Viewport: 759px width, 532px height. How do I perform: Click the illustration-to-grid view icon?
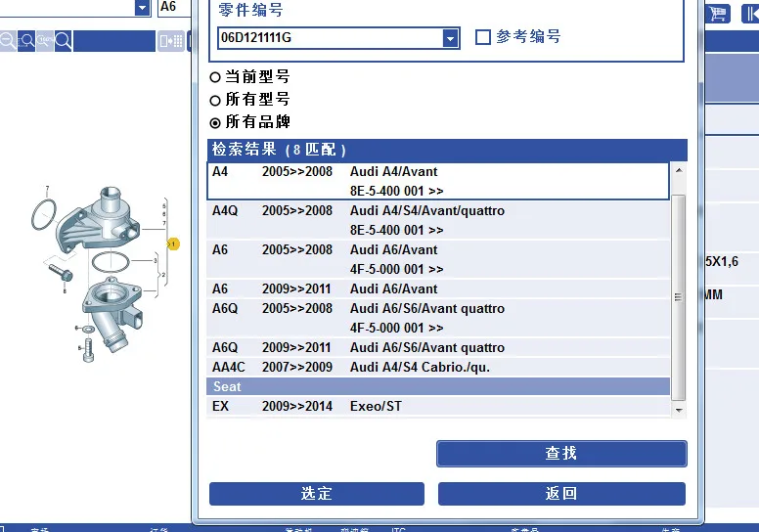pyautogui.click(x=171, y=41)
